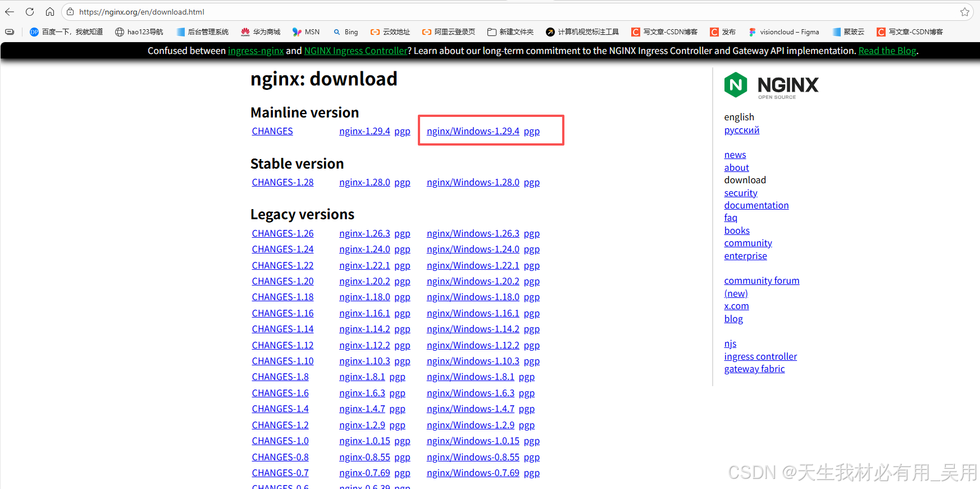This screenshot has width=980, height=489.
Task: Open 后台管理系统 bookmark
Action: pyautogui.click(x=202, y=32)
